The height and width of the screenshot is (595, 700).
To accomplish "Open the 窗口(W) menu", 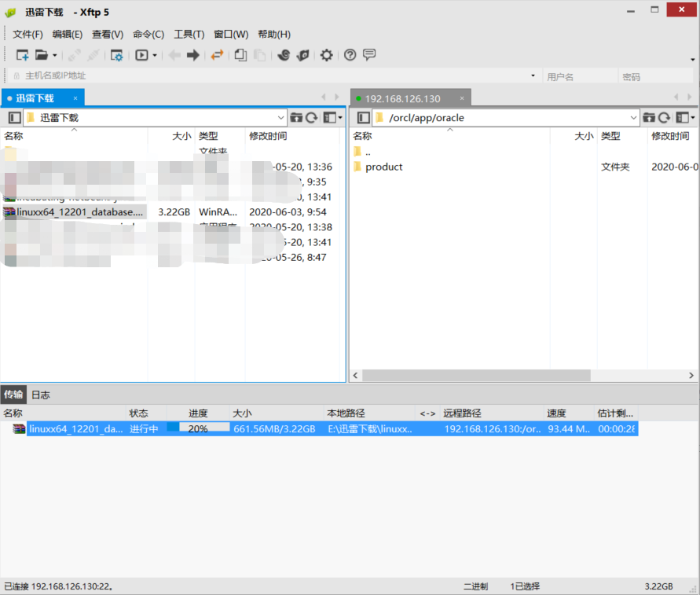I will [231, 35].
